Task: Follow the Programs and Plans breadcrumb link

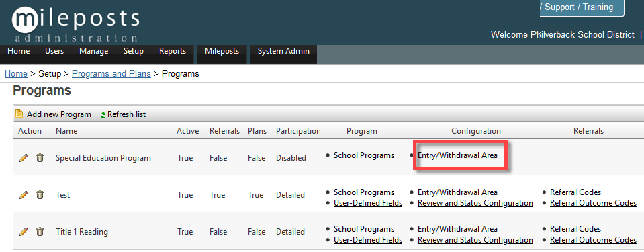Action: pyautogui.click(x=111, y=74)
